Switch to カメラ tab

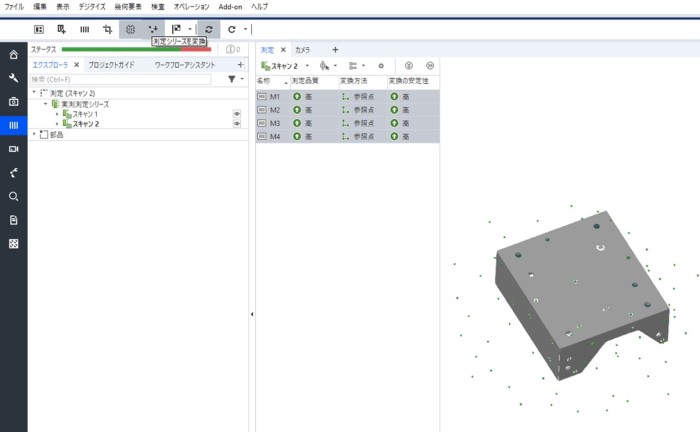[302, 50]
